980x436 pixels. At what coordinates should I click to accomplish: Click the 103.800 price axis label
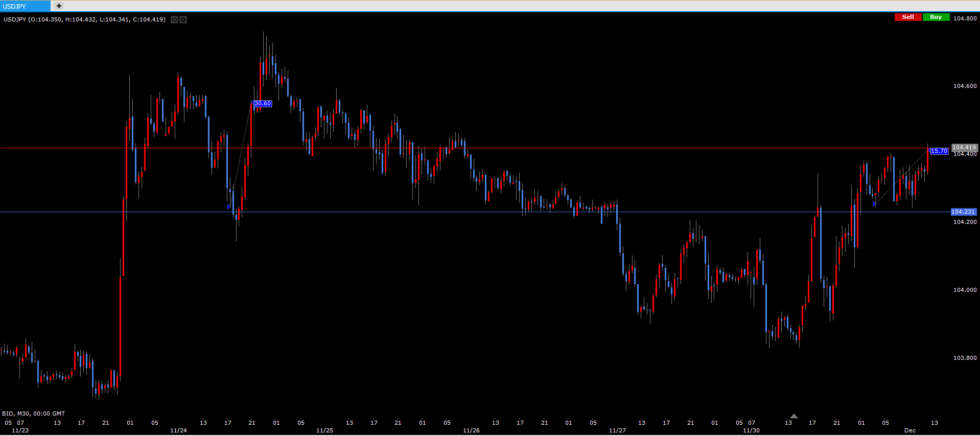965,358
